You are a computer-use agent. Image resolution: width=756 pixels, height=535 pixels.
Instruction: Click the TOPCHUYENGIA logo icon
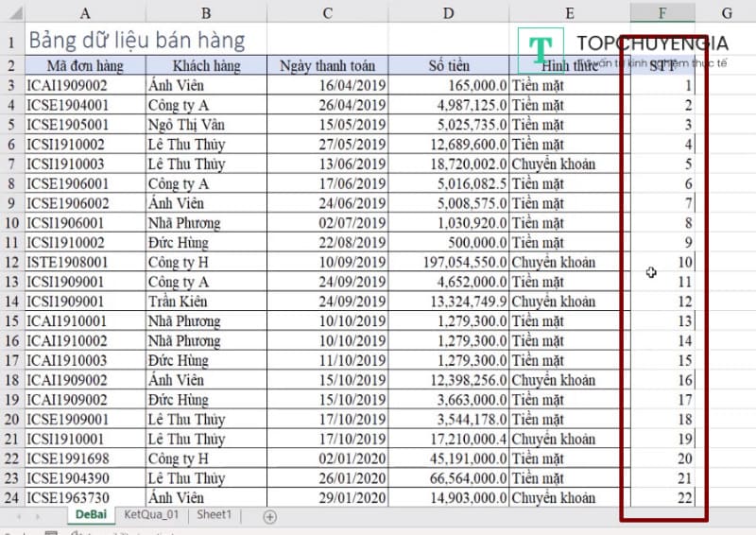(x=541, y=49)
